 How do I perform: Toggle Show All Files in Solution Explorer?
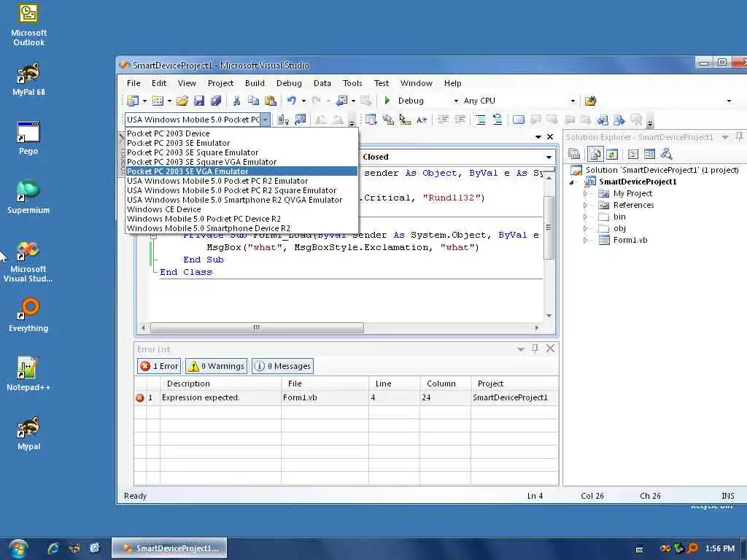[x=595, y=154]
